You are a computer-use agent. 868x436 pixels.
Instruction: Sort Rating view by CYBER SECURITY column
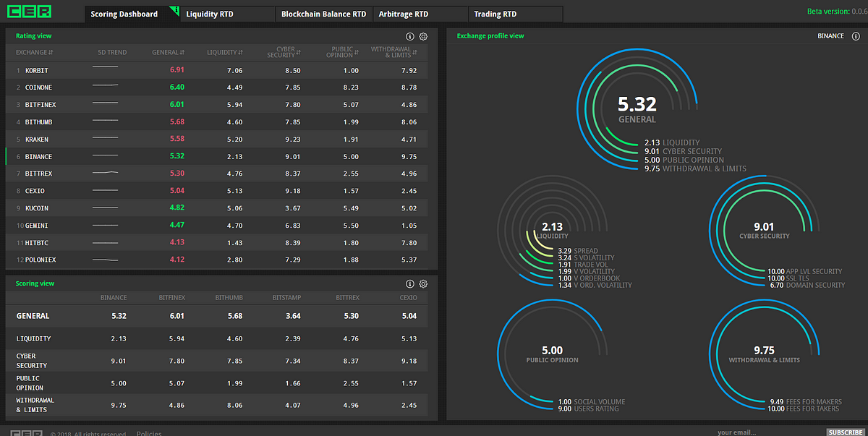[284, 52]
